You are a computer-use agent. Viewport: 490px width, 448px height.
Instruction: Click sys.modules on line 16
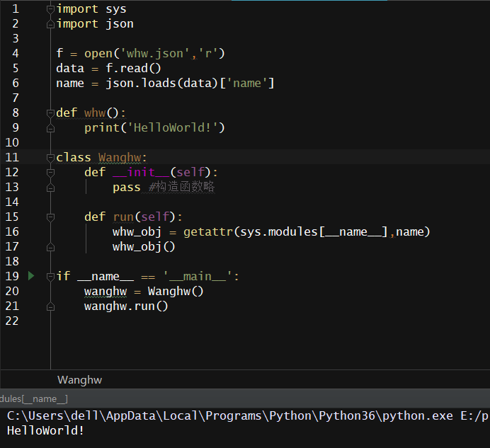click(279, 232)
